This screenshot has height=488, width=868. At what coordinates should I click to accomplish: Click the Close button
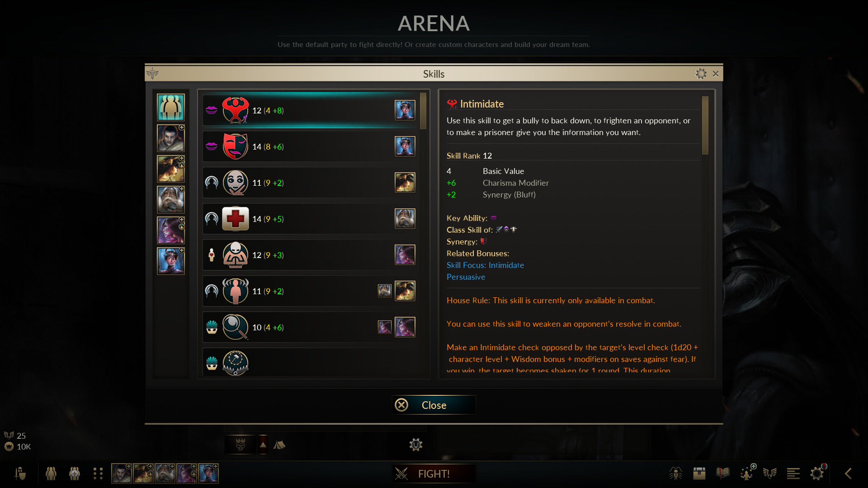(434, 405)
